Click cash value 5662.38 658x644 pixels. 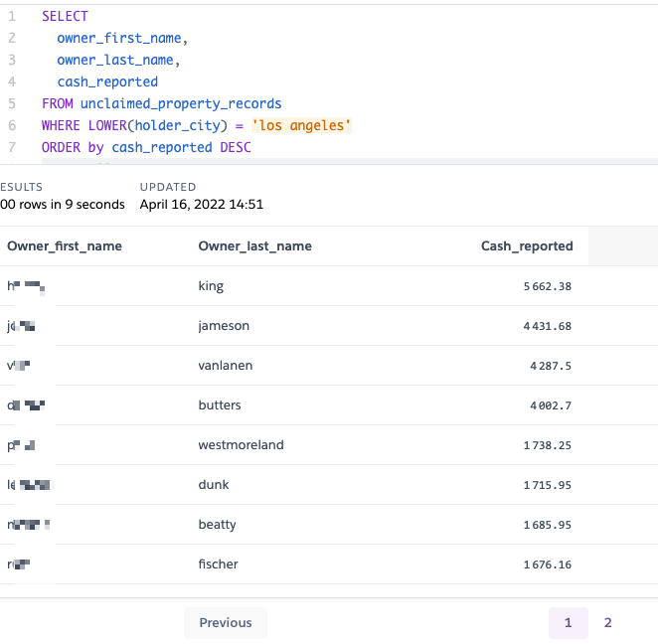click(x=548, y=286)
